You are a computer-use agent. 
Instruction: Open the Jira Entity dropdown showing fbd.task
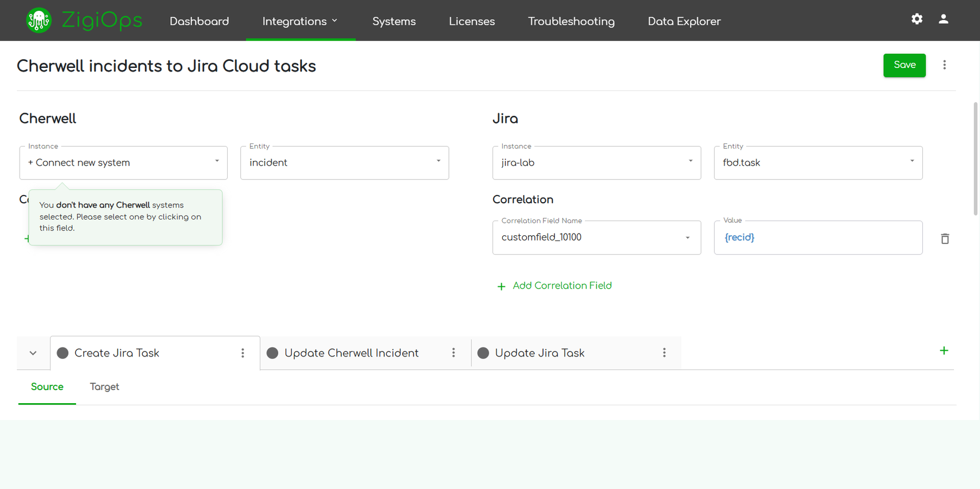pyautogui.click(x=818, y=162)
